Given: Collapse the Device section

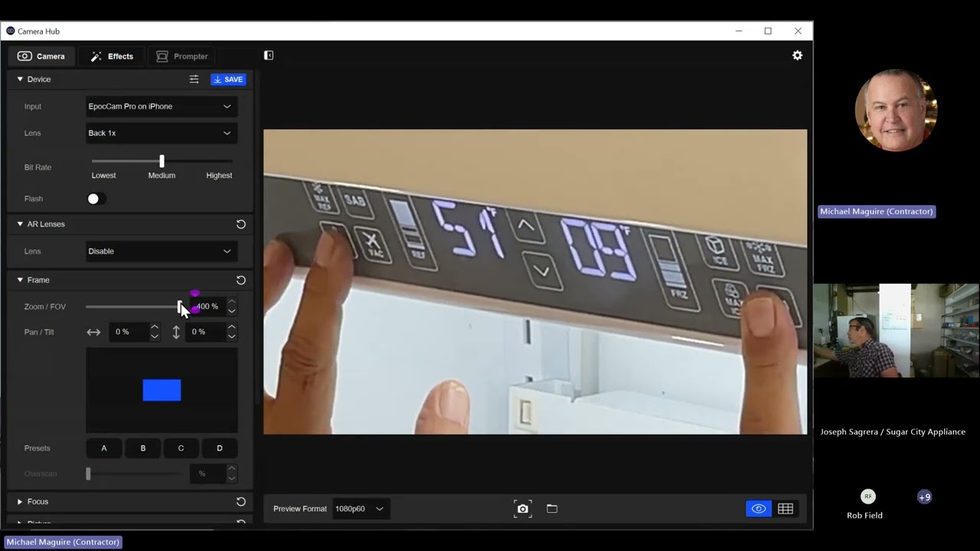Looking at the screenshot, I should (20, 79).
